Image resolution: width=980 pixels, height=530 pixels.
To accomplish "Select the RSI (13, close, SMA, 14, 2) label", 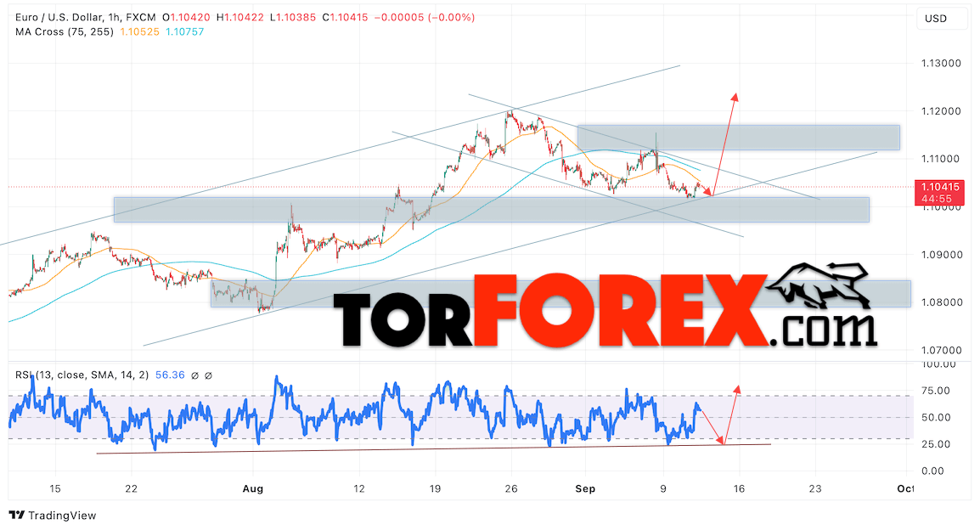I will pyautogui.click(x=82, y=375).
